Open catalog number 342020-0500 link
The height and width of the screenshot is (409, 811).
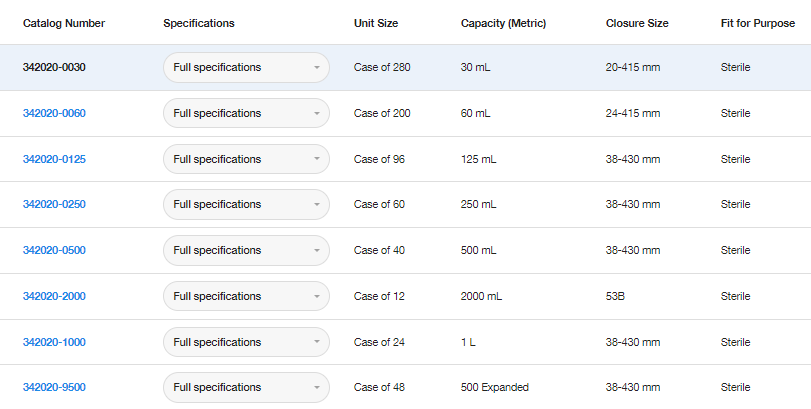(54, 250)
